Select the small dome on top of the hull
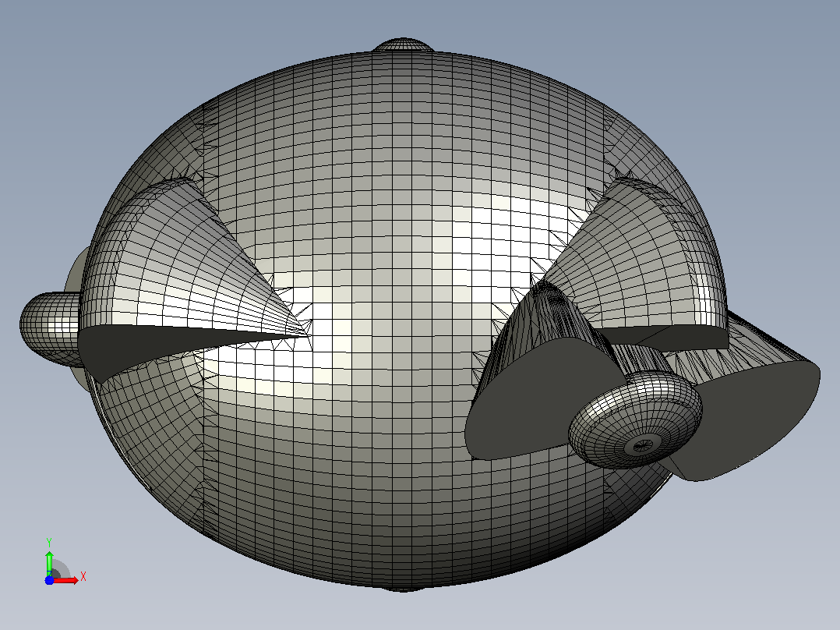The image size is (840, 630). [x=403, y=44]
